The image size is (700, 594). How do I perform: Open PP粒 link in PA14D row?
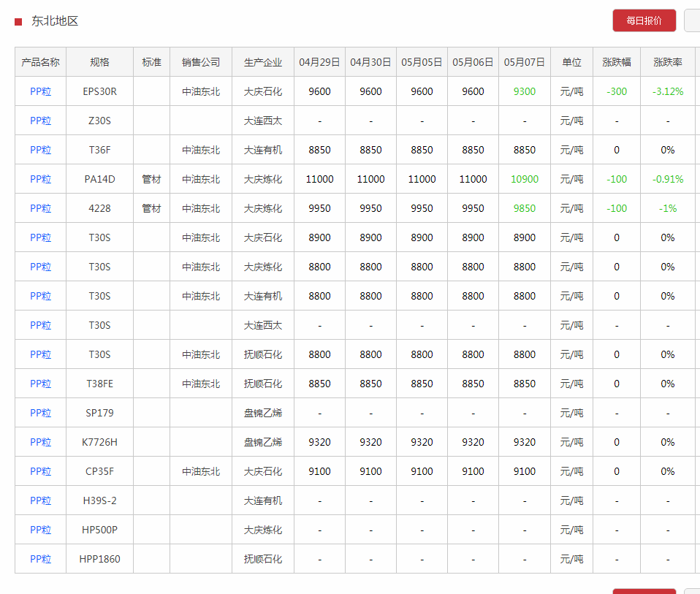(41, 179)
